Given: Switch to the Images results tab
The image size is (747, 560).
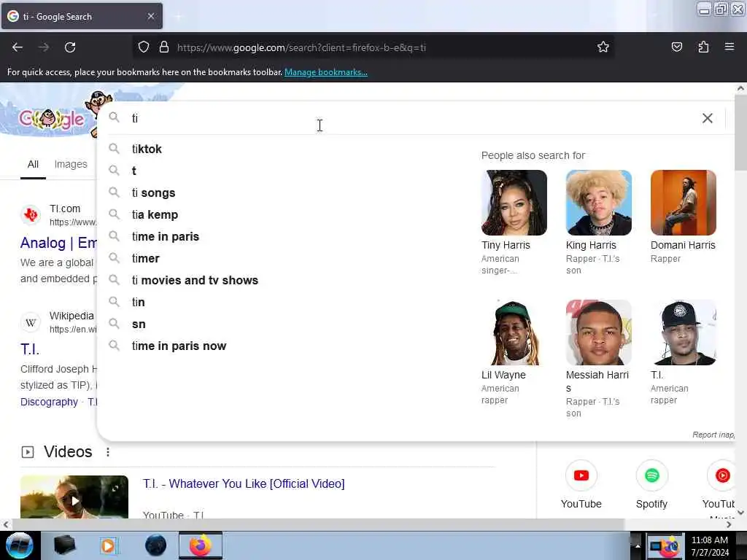Looking at the screenshot, I should (71, 164).
